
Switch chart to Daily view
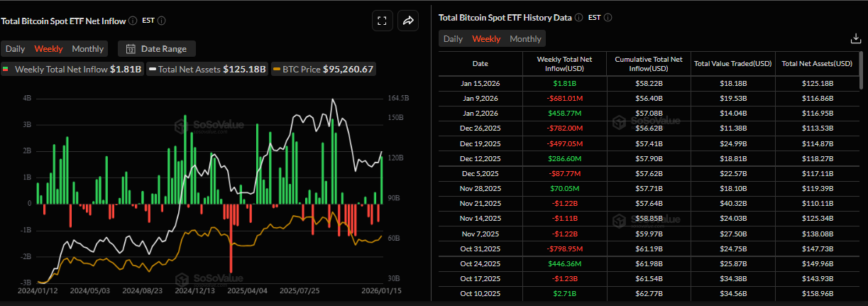(x=15, y=49)
